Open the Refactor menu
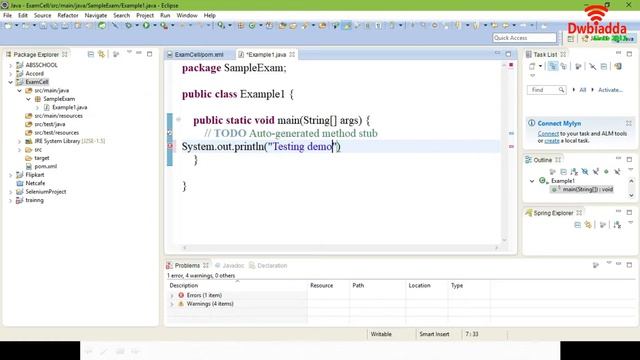Image resolution: width=640 pixels, height=360 pixels. [x=68, y=15]
